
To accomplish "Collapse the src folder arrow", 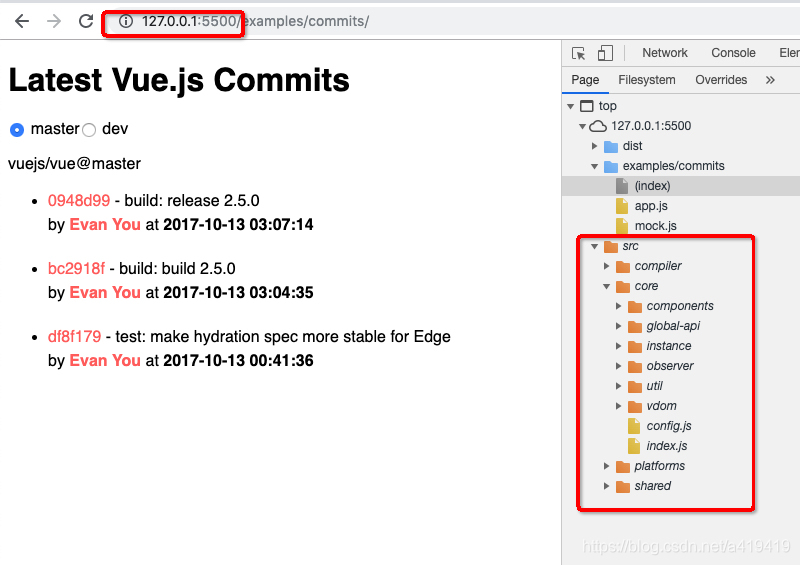I will pos(594,247).
